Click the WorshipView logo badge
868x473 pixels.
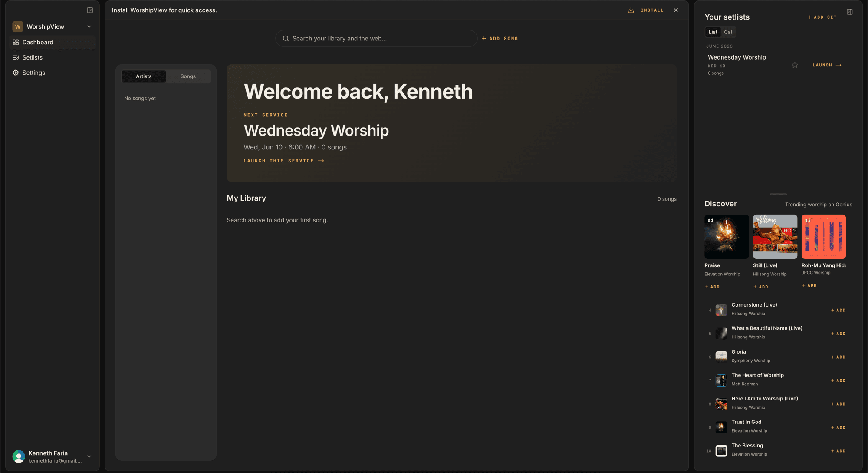[18, 26]
